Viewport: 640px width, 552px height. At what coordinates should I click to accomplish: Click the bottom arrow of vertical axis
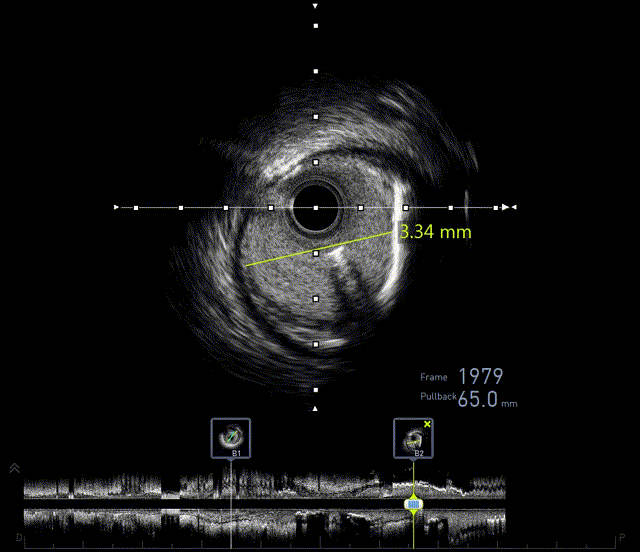coord(315,408)
